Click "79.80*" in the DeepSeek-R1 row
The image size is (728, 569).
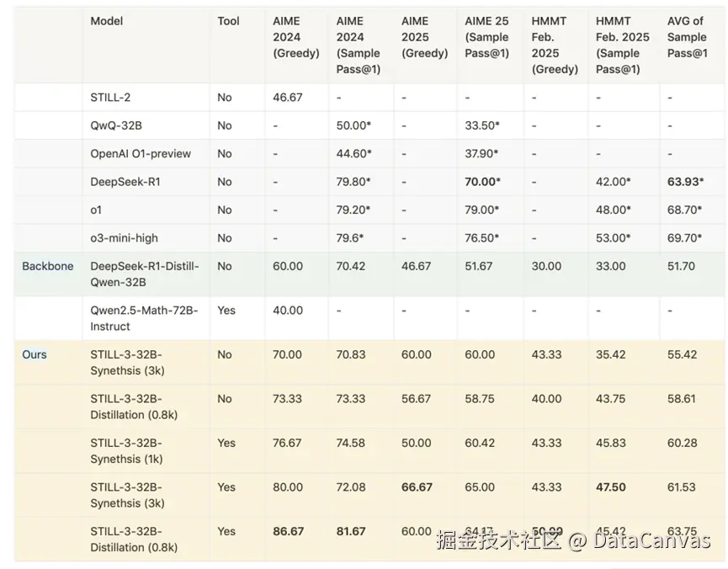(353, 182)
